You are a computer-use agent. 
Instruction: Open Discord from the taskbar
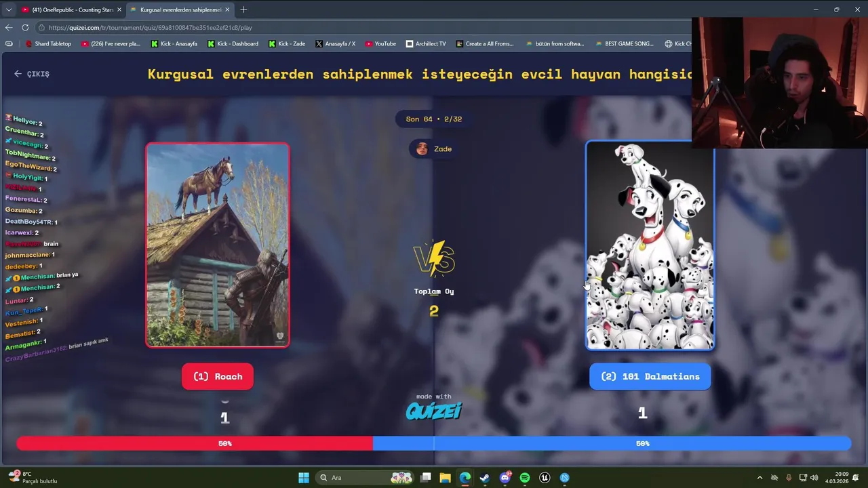(x=505, y=478)
